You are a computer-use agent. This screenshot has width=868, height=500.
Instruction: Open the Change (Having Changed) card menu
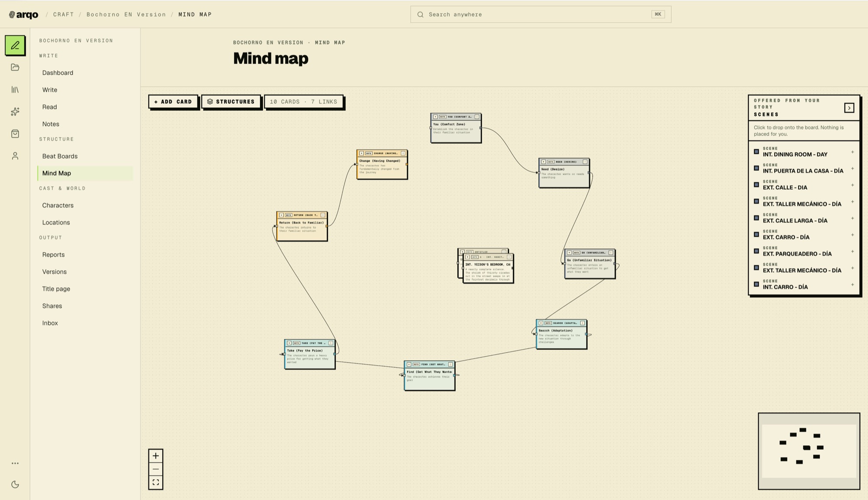point(403,153)
